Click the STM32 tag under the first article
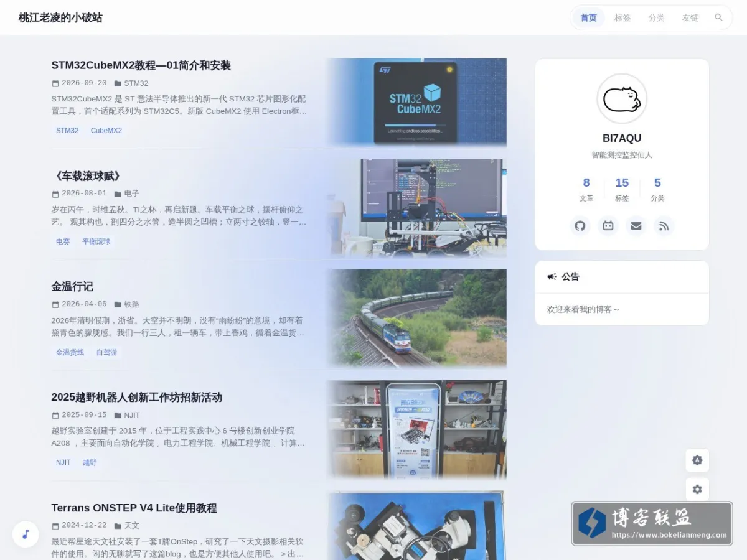The image size is (747, 560). click(67, 131)
